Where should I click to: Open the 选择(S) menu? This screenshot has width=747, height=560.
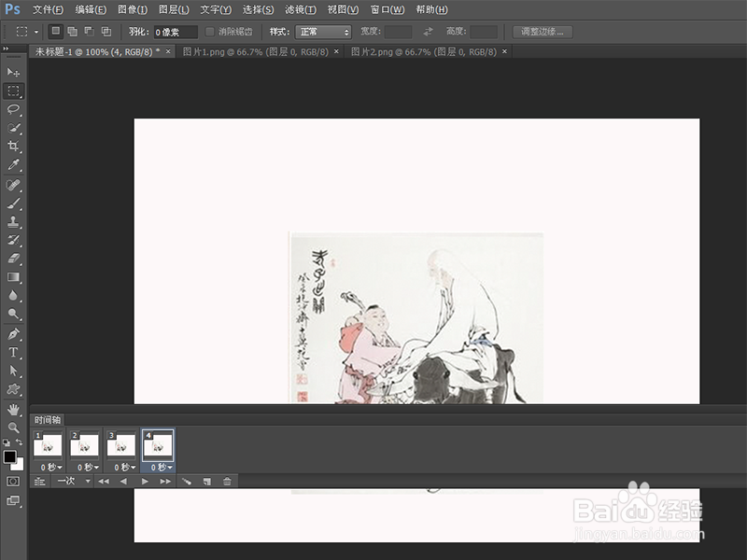pyautogui.click(x=259, y=9)
